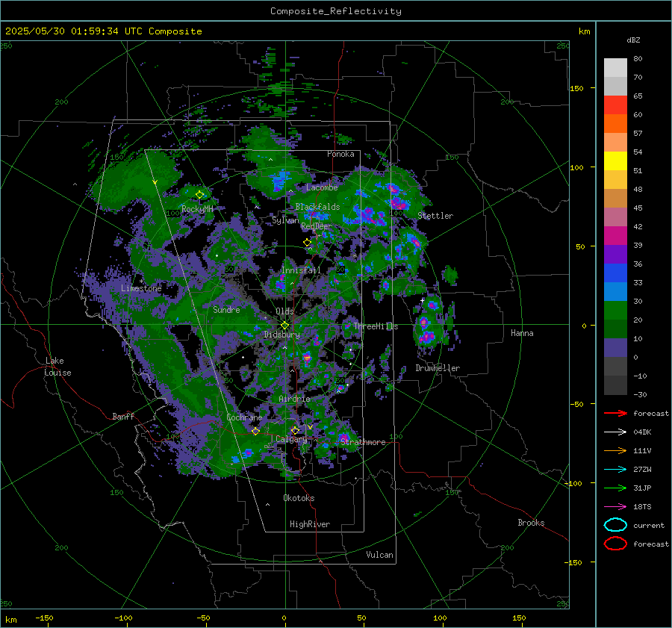
Task: Click the red forecast arrow in legend
Action: 615,413
